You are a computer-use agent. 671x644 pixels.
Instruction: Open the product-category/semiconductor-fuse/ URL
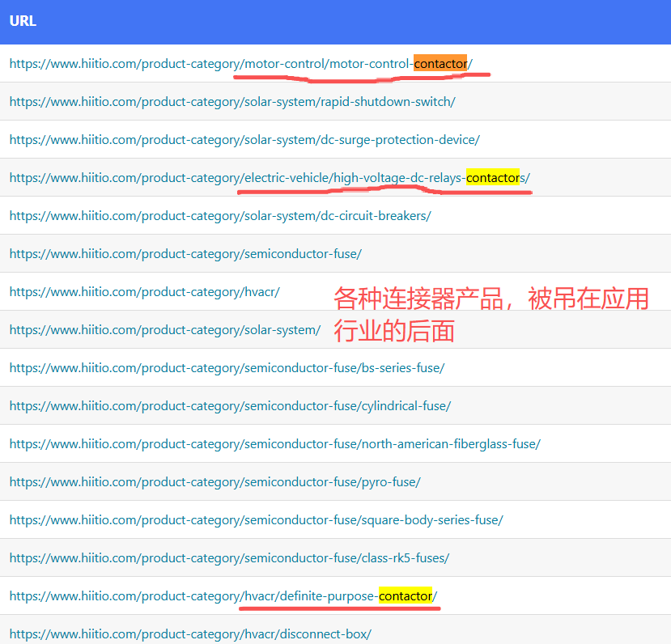(x=185, y=254)
